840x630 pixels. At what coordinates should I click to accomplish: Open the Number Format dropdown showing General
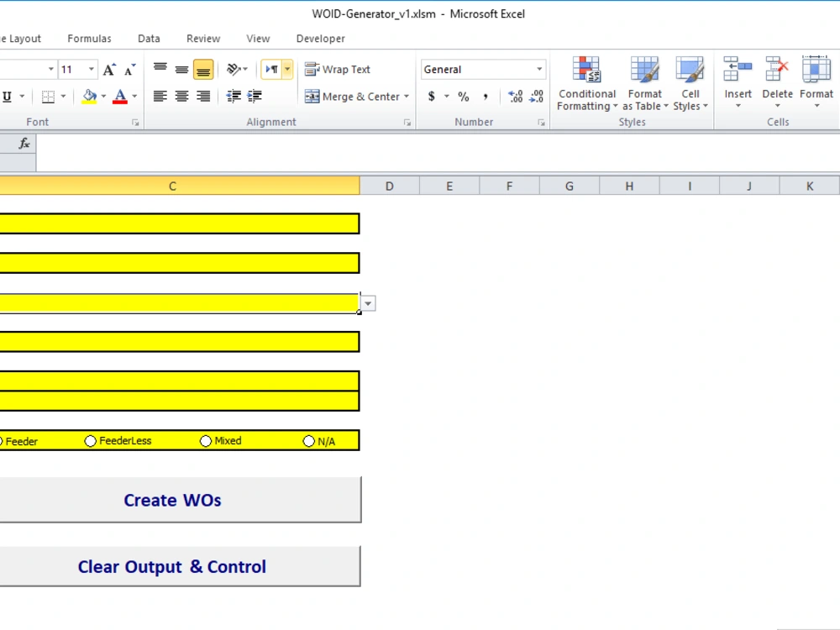coord(537,69)
